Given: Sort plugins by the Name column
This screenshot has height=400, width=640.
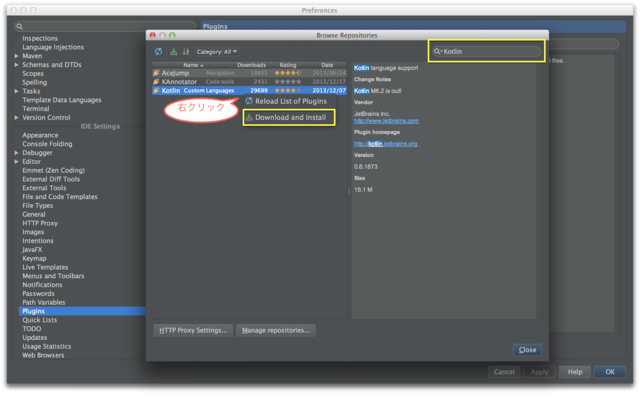Looking at the screenshot, I should tap(193, 65).
